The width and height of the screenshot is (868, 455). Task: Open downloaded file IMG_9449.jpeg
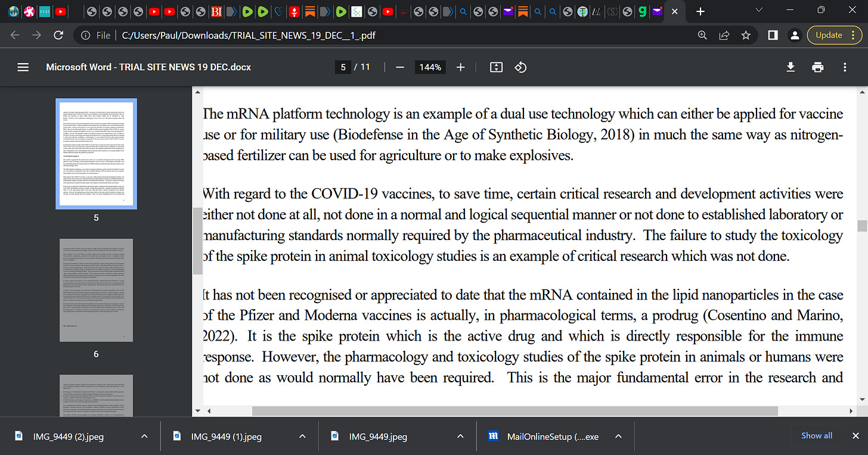coord(379,437)
